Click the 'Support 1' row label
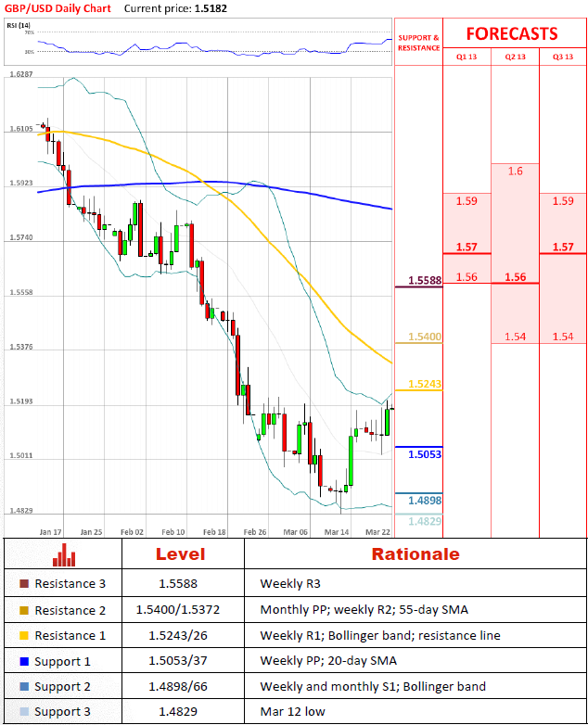The width and height of the screenshot is (588, 725). [62, 662]
